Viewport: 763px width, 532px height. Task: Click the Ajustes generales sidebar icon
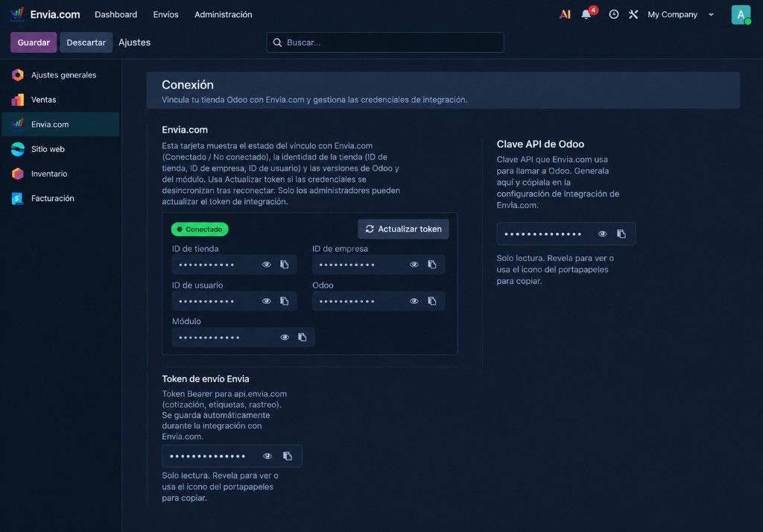pos(18,75)
